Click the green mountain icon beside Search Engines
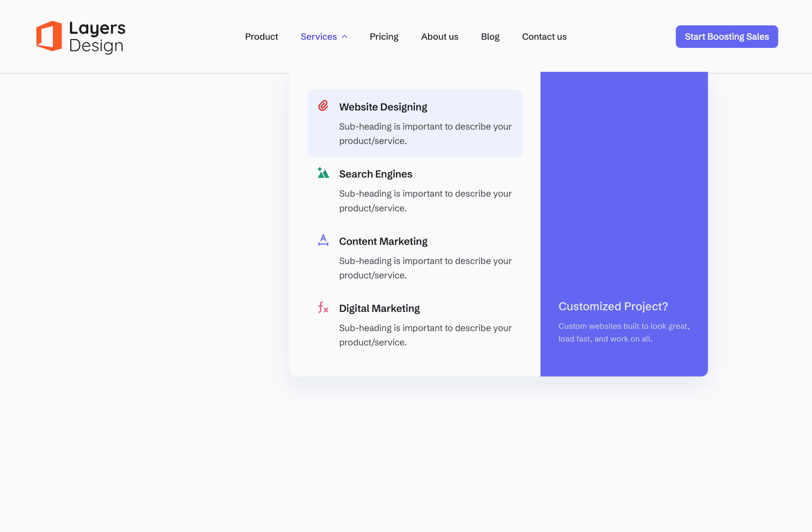Screen dimensions: 812x532 pyautogui.click(x=323, y=173)
